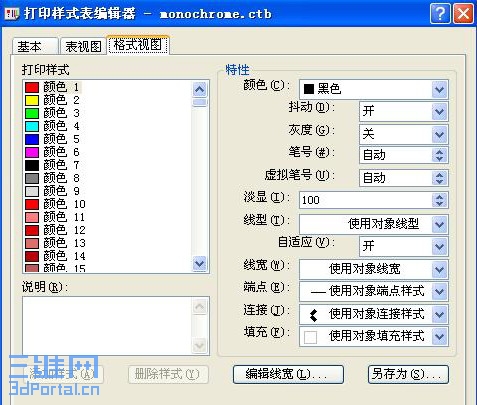
Task: Select the 颜色 5 list entry text
Action: [x=61, y=139]
